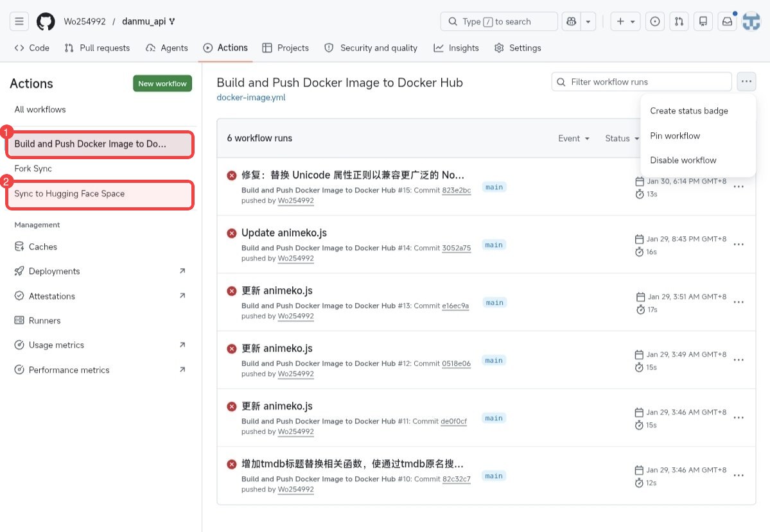Open the ellipsis menu for run #13
The width and height of the screenshot is (770, 532).
pyautogui.click(x=739, y=302)
